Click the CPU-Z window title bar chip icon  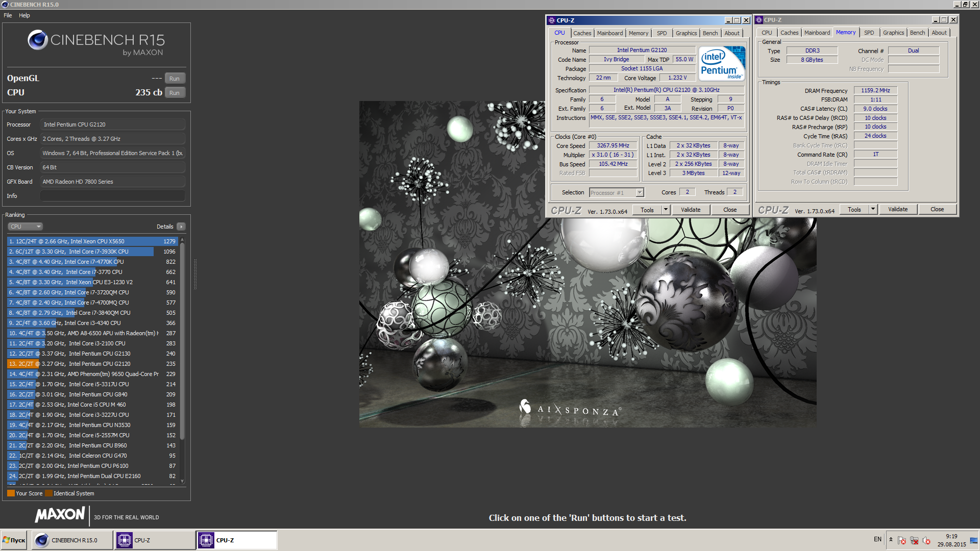click(x=551, y=20)
